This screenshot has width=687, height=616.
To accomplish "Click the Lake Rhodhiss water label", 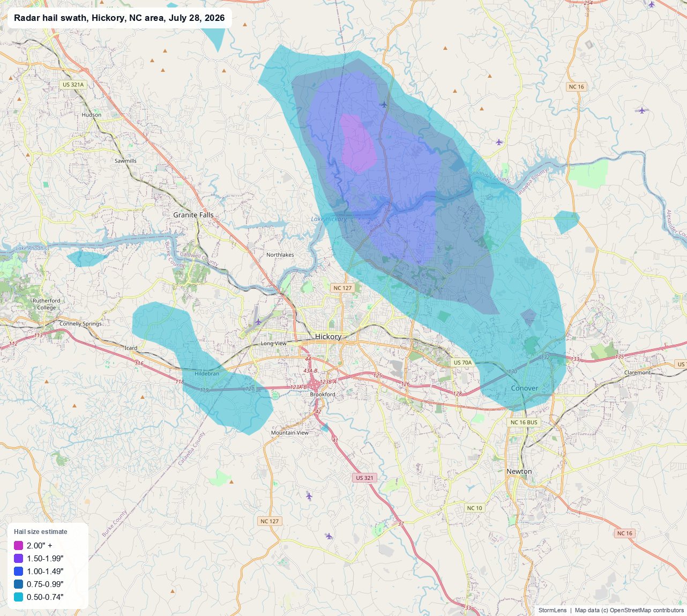I will 32,248.
